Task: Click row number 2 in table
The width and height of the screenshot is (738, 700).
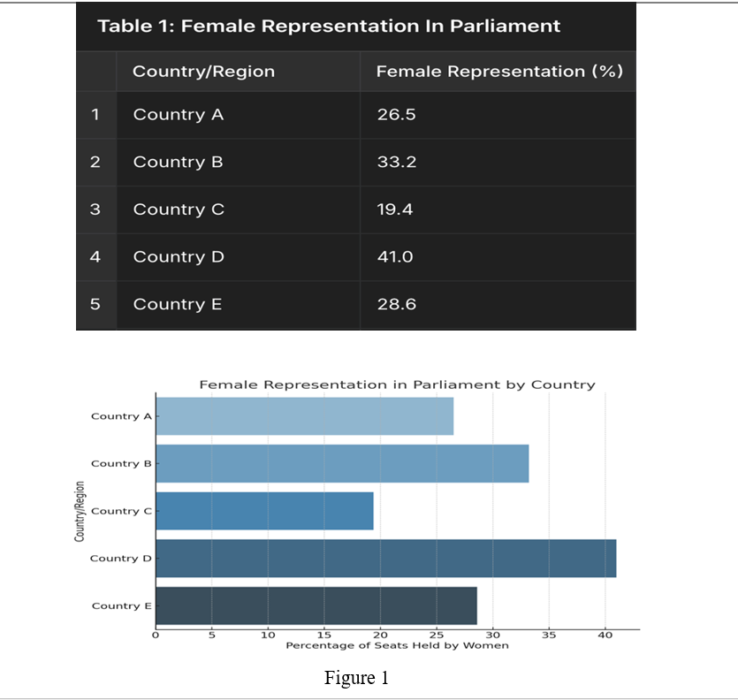Action: (95, 163)
